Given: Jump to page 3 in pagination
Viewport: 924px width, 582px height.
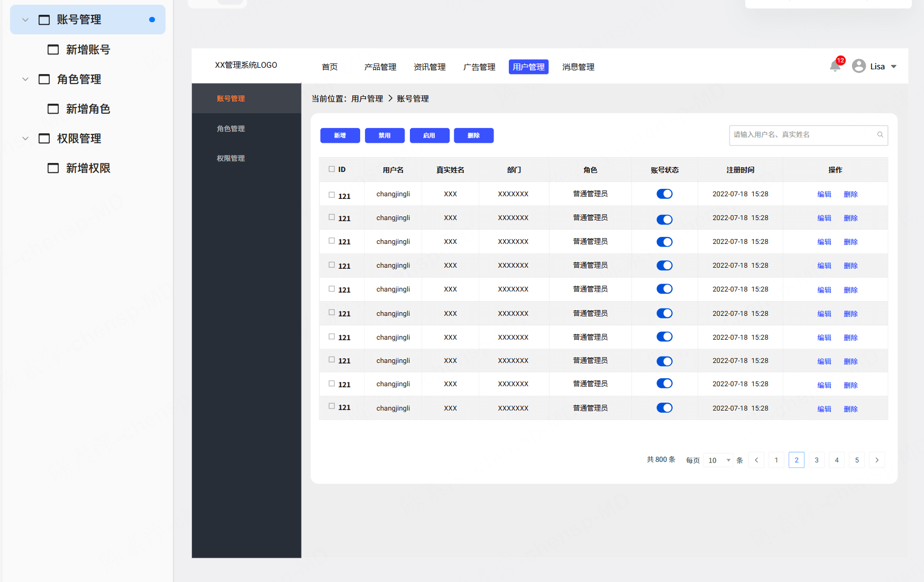Looking at the screenshot, I should [817, 460].
